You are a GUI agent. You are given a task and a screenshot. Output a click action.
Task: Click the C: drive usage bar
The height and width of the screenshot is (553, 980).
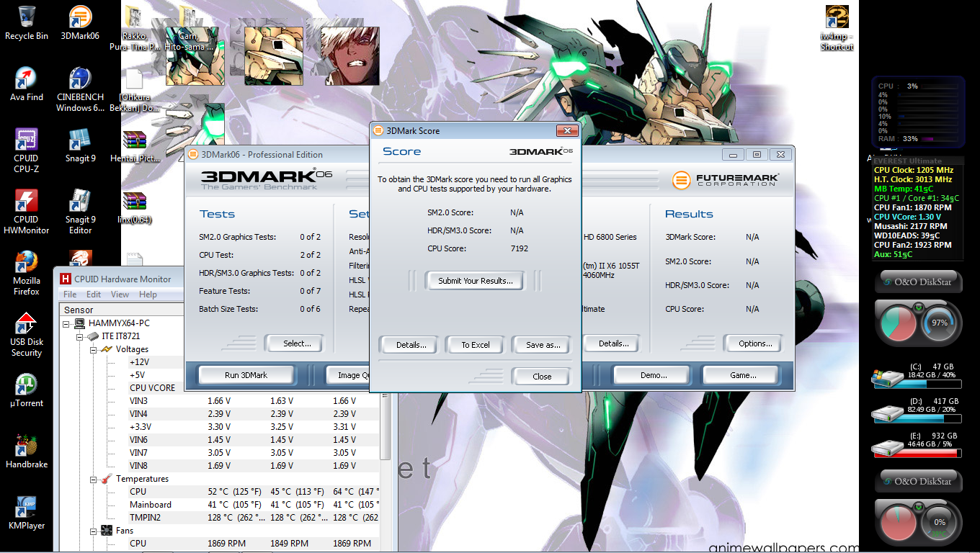click(919, 385)
